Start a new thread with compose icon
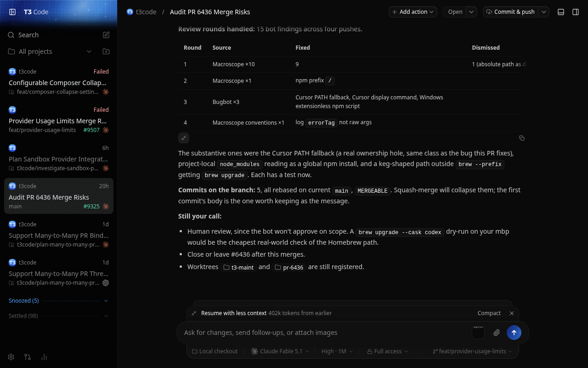The image size is (588, 368). tap(106, 35)
